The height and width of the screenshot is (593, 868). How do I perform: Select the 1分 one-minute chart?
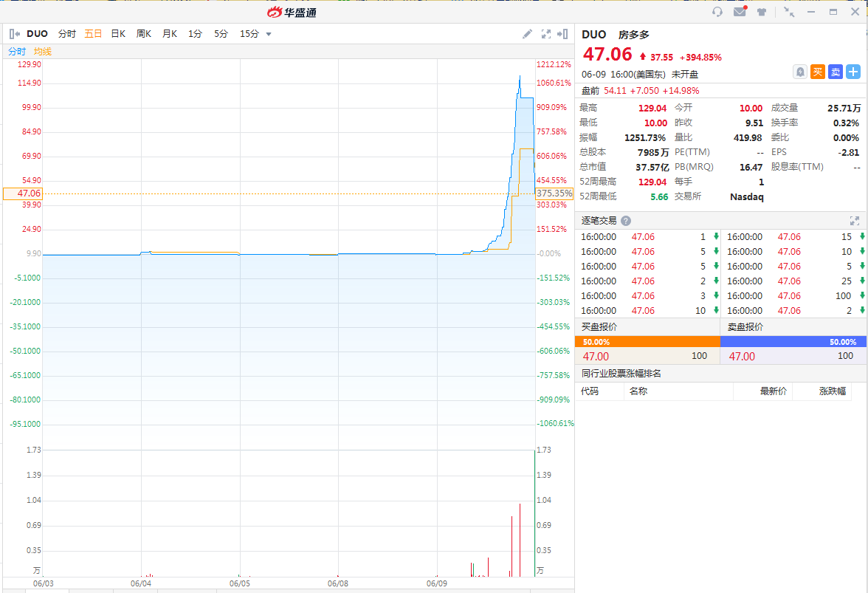tap(195, 34)
